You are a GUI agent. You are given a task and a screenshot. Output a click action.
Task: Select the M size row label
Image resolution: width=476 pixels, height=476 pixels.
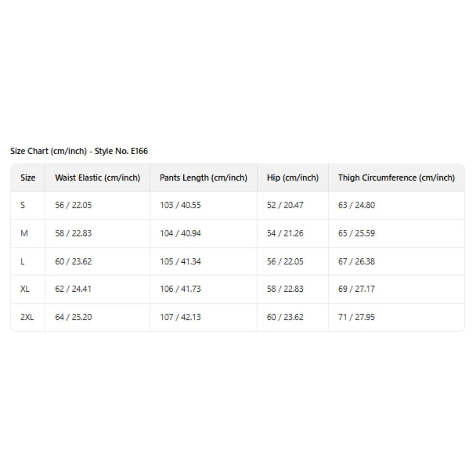[23, 233]
